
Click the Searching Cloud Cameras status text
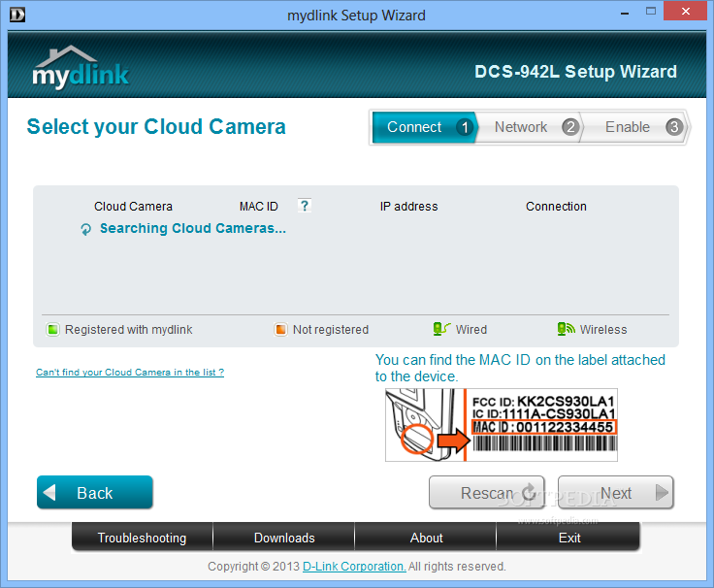pyautogui.click(x=193, y=228)
